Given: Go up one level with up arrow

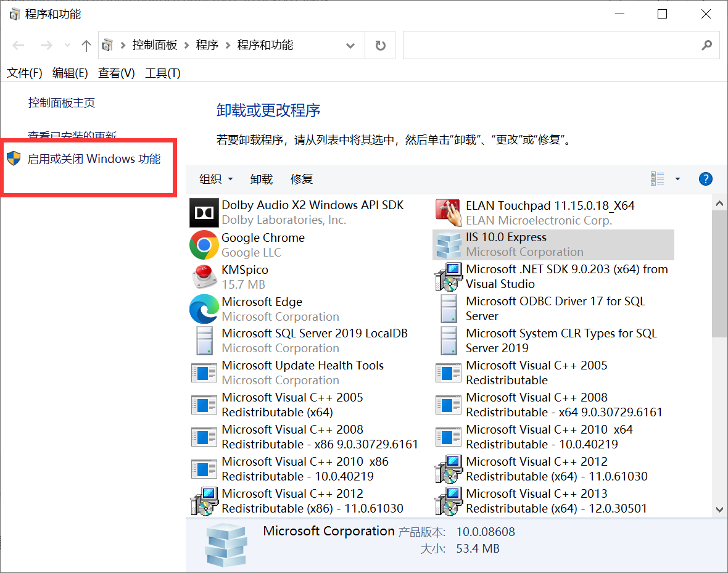Looking at the screenshot, I should coord(86,46).
